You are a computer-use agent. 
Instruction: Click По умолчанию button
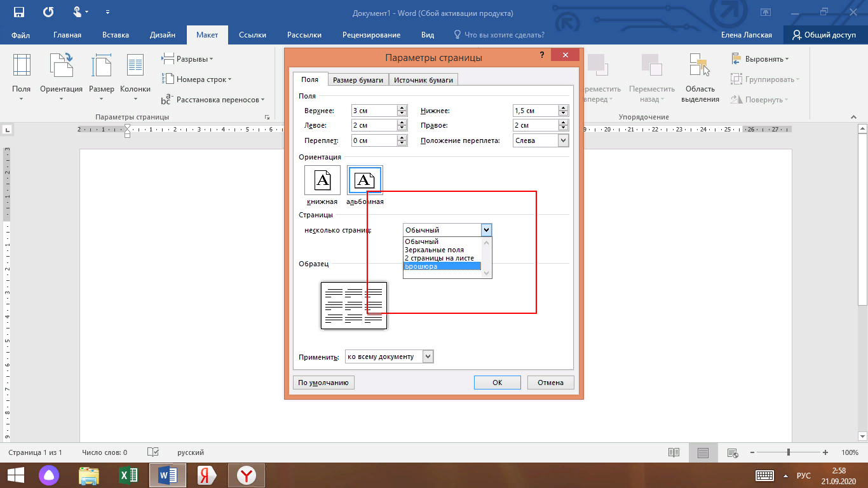[323, 383]
